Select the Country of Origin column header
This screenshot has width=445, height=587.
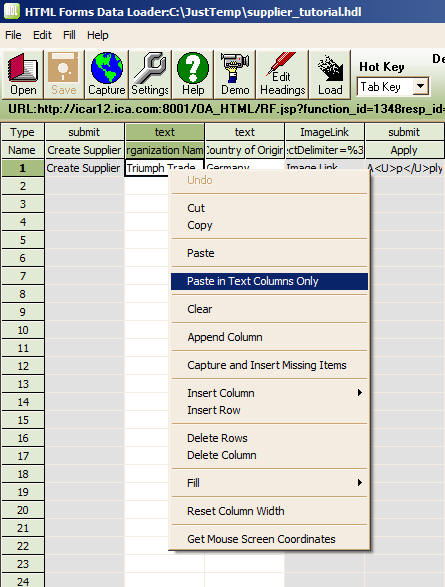point(245,150)
